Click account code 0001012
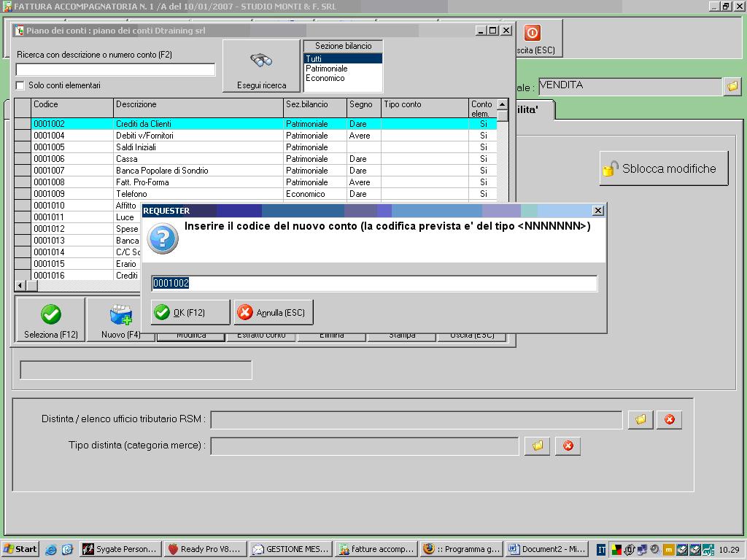Image resolution: width=747 pixels, height=560 pixels. (x=49, y=229)
